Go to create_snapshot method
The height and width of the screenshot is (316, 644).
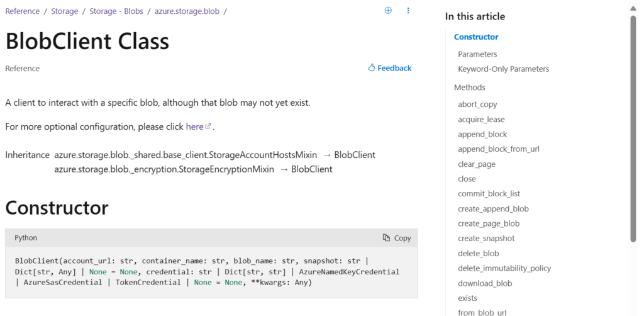click(x=486, y=239)
